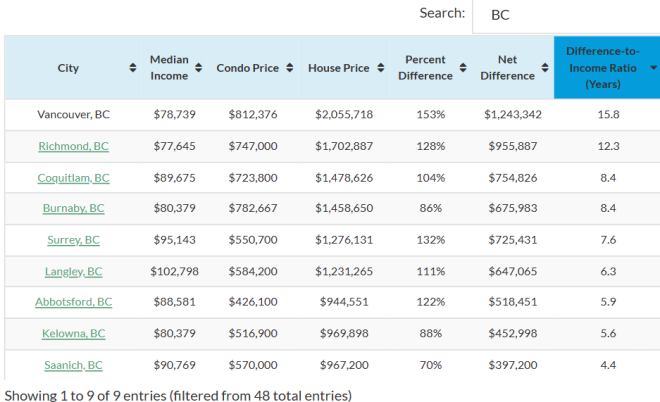The width and height of the screenshot is (660, 402).
Task: Click the City column sort arrows
Action: click(133, 68)
